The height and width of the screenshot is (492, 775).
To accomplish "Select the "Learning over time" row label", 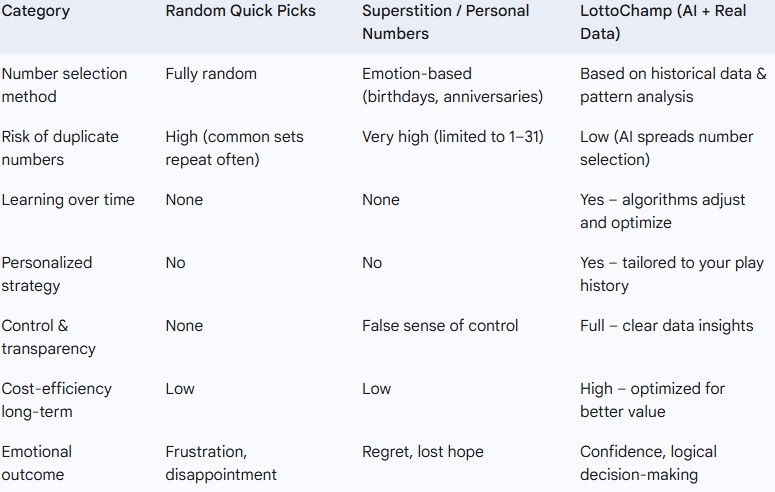I will coord(68,200).
